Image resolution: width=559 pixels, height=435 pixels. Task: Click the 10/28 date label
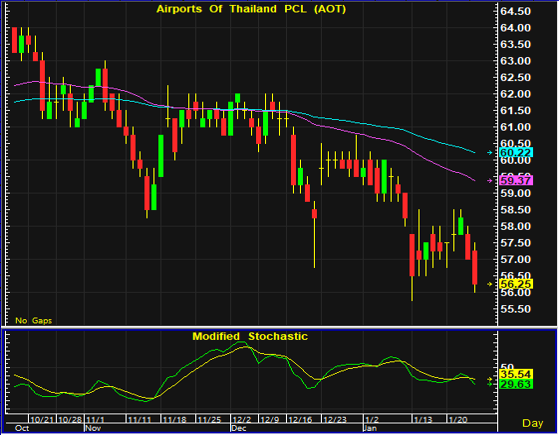[x=70, y=419]
